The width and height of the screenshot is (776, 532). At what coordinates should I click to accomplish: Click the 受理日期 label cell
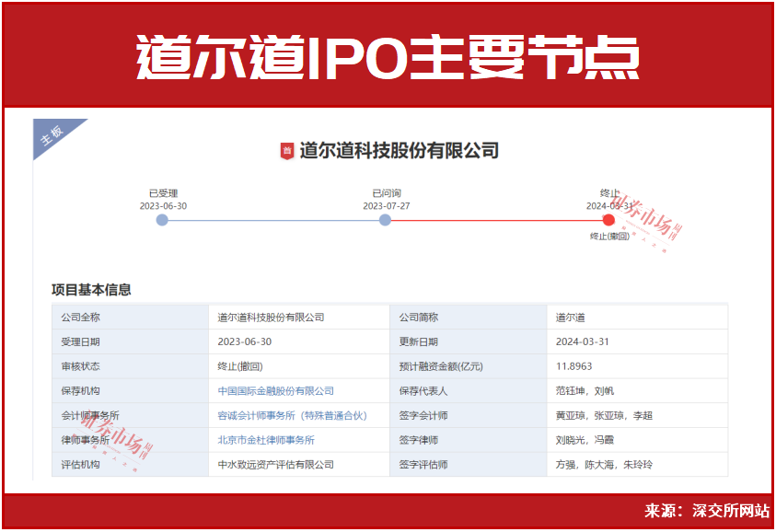pos(130,342)
